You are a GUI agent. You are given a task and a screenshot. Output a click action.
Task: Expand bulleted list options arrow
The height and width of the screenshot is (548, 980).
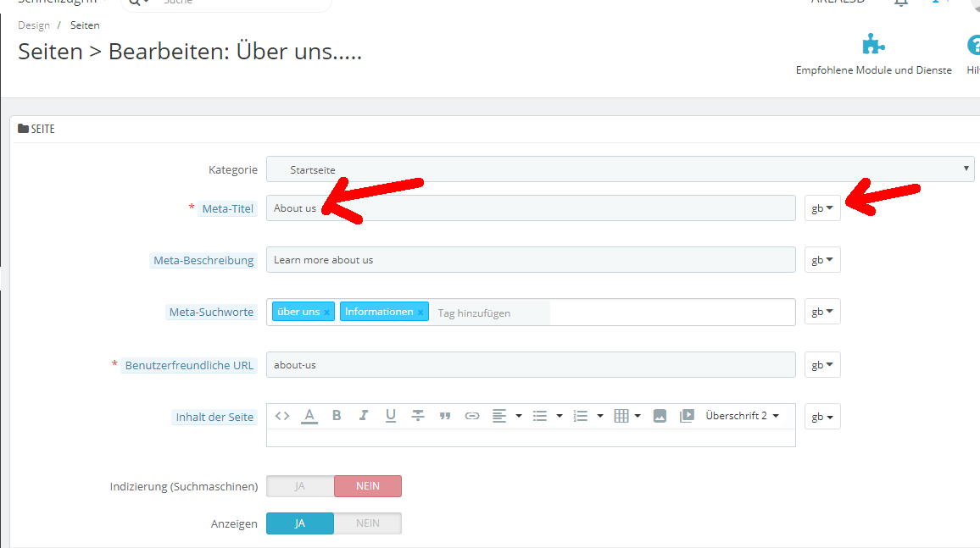(560, 416)
